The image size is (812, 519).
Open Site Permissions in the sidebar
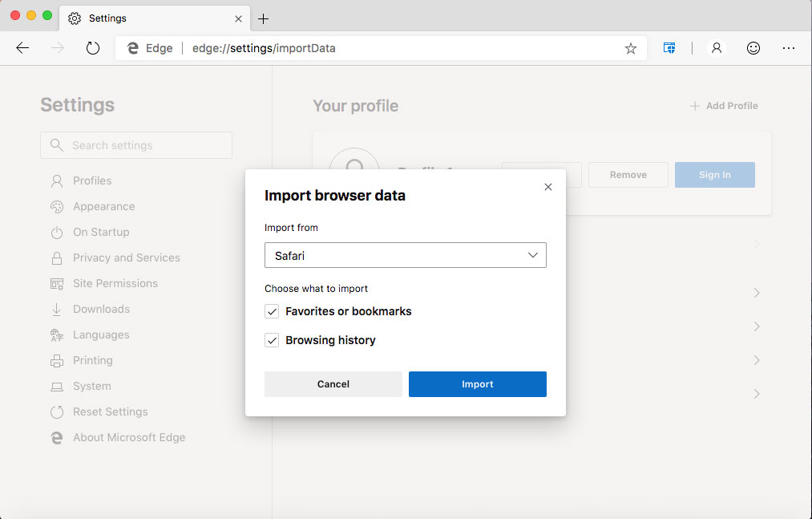(x=104, y=284)
